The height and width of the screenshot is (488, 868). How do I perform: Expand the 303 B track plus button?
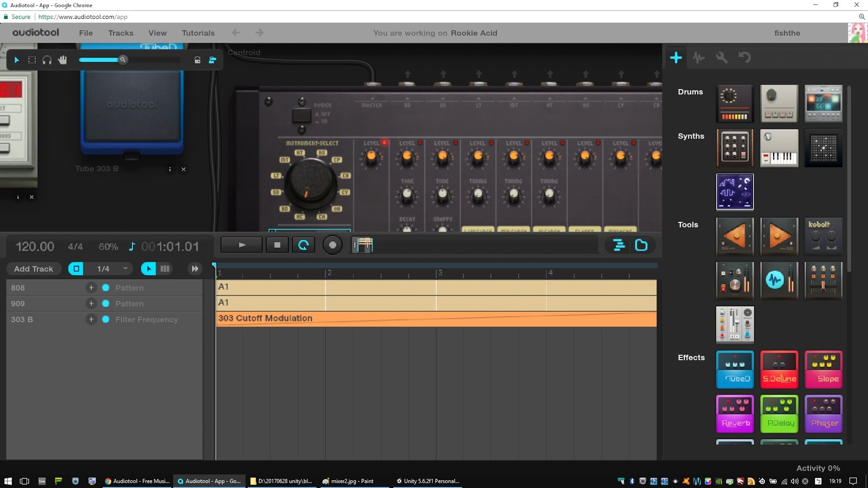point(91,319)
